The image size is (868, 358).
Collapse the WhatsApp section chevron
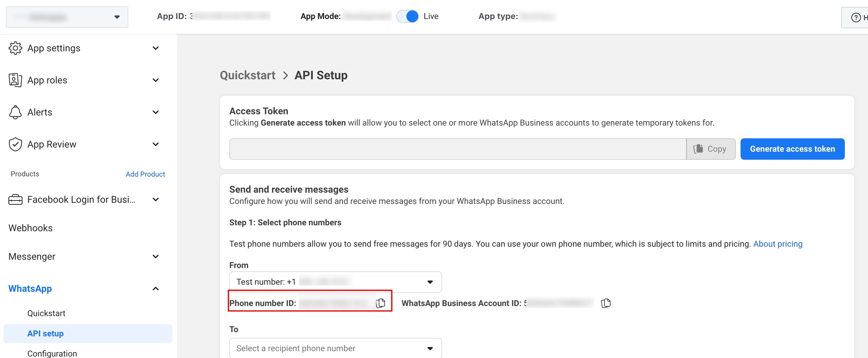tap(156, 289)
